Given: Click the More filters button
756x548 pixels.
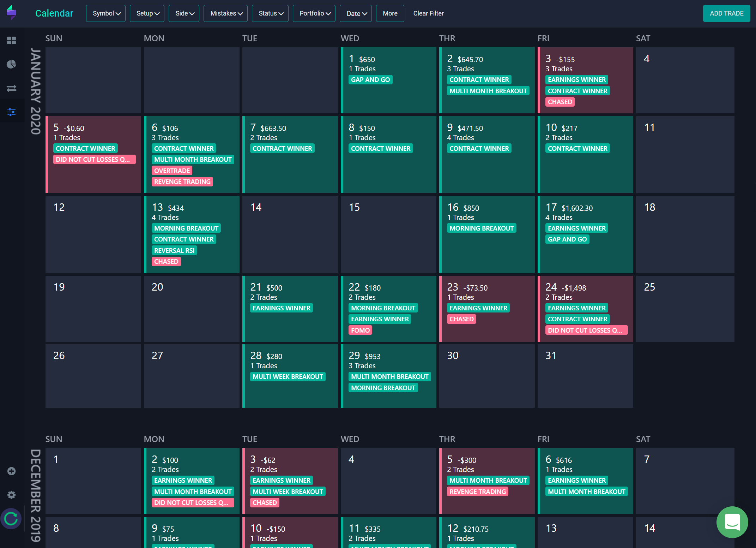Looking at the screenshot, I should point(390,13).
